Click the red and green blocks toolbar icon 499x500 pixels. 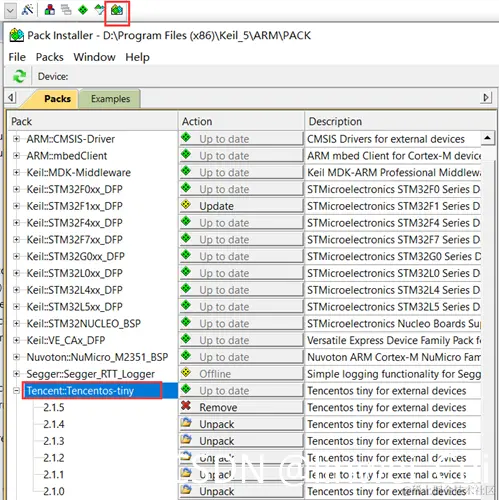(50, 10)
